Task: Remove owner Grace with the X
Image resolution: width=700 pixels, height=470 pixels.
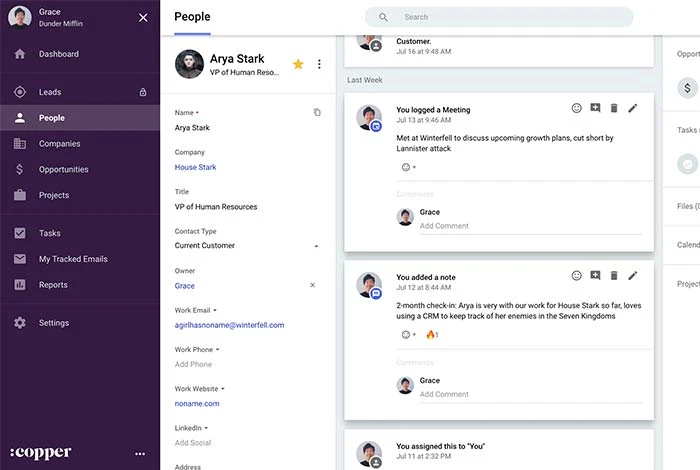Action: point(312,285)
